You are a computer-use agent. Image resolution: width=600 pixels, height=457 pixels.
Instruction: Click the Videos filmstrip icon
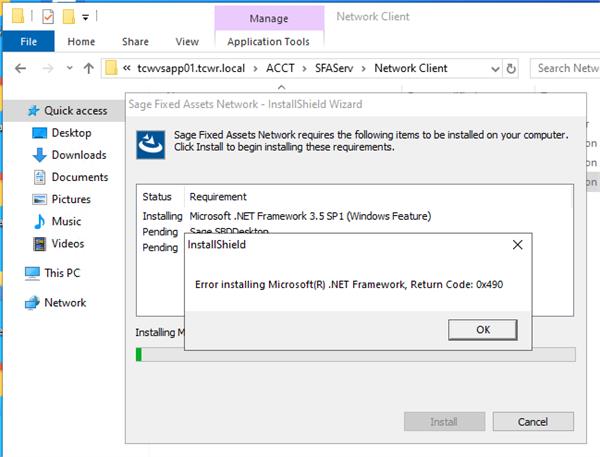pyautogui.click(x=39, y=244)
